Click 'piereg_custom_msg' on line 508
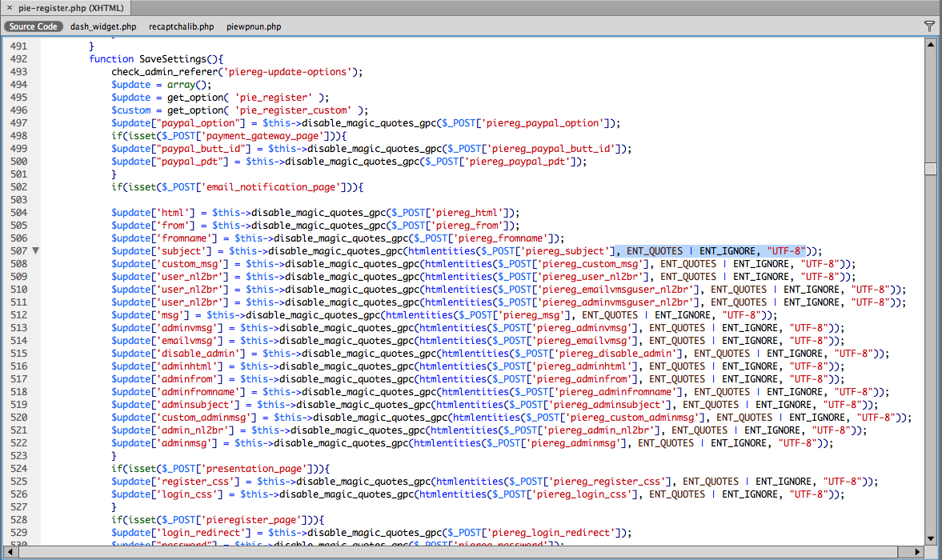 [x=591, y=264]
